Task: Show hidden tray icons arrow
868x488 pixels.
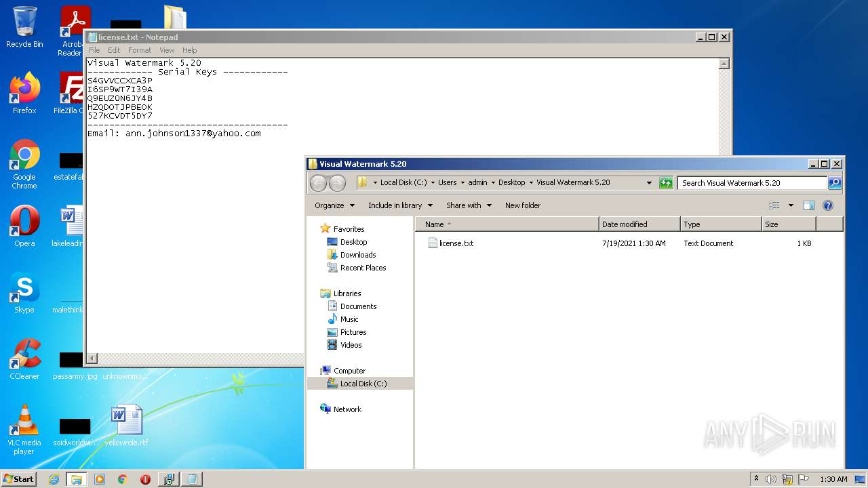Action: 757,479
